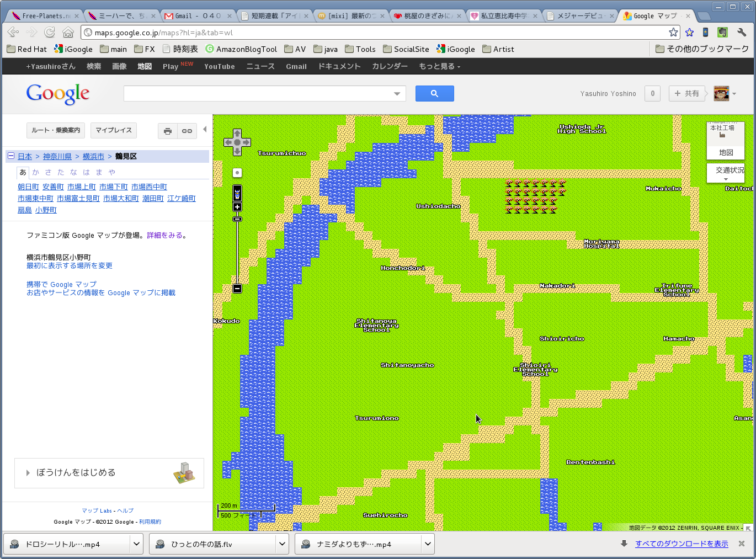Image resolution: width=756 pixels, height=559 pixels.
Task: Open 詳細をみる link
Action: 164,235
